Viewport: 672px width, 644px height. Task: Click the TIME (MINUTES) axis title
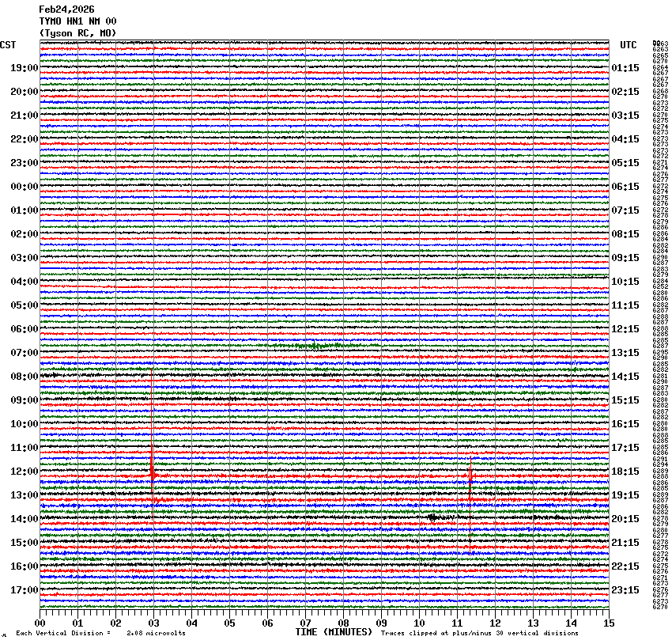pyautogui.click(x=333, y=632)
